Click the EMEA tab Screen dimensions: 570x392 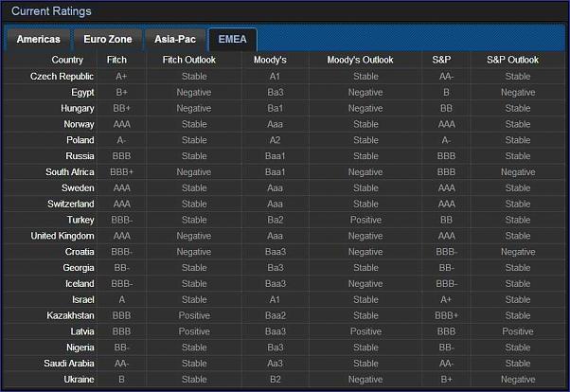[x=232, y=39]
